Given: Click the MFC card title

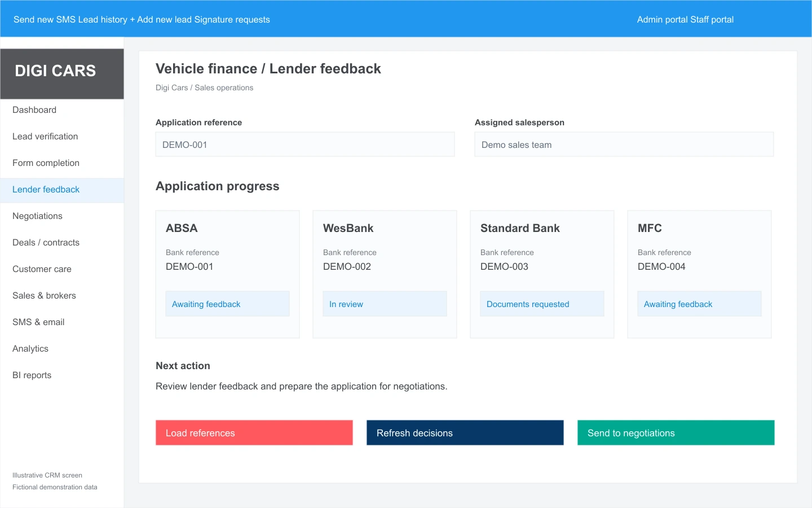Looking at the screenshot, I should [x=650, y=228].
